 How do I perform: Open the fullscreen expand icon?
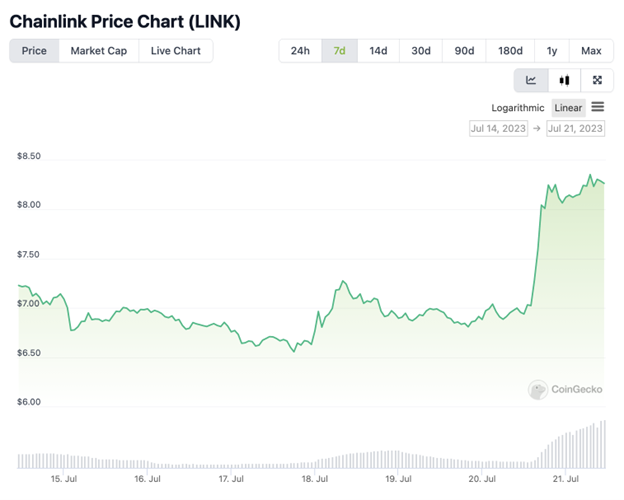coord(597,80)
